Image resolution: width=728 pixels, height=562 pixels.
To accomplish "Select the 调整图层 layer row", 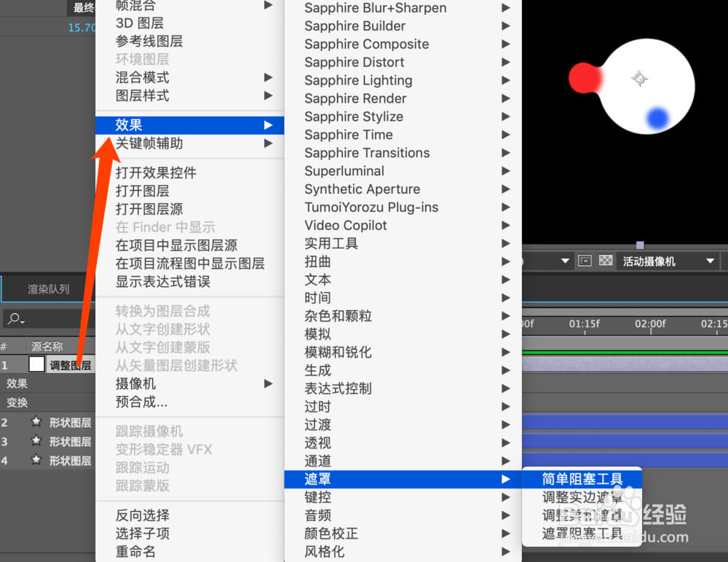I will click(47, 365).
